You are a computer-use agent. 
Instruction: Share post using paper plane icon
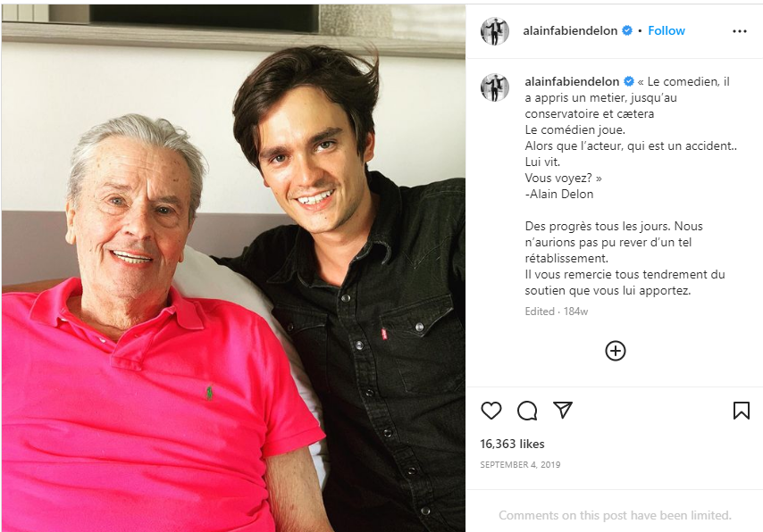[563, 411]
